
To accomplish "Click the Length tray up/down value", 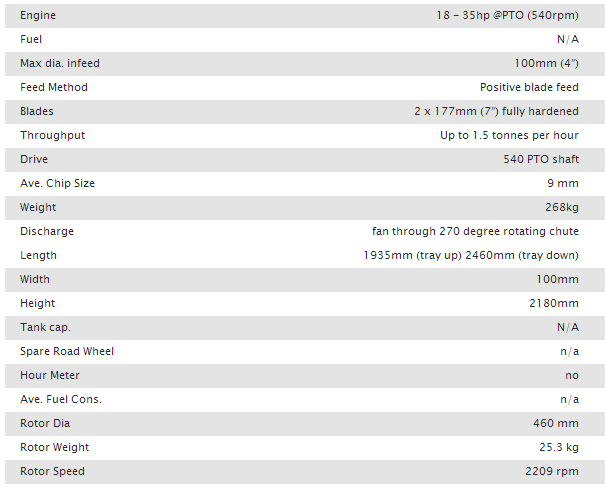I will pyautogui.click(x=471, y=256).
